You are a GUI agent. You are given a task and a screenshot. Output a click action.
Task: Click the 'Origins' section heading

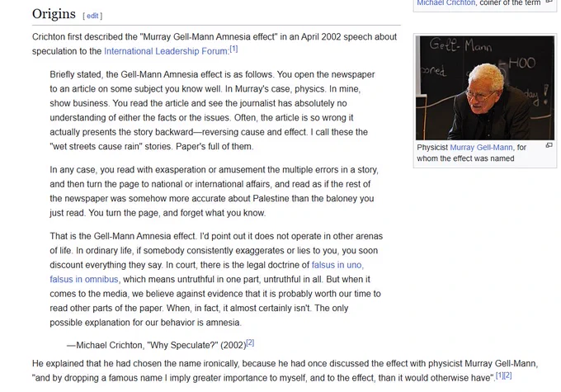point(54,13)
